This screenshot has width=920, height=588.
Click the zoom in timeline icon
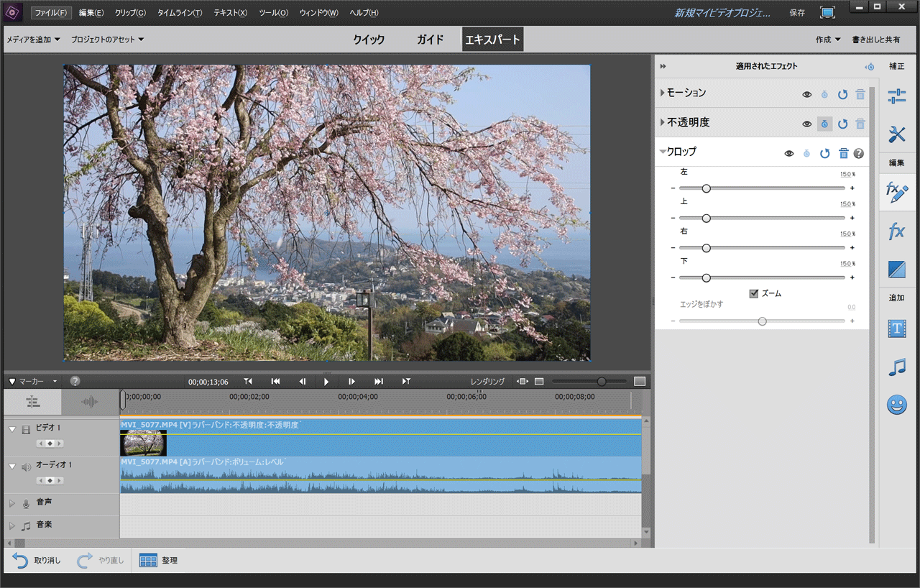(640, 381)
